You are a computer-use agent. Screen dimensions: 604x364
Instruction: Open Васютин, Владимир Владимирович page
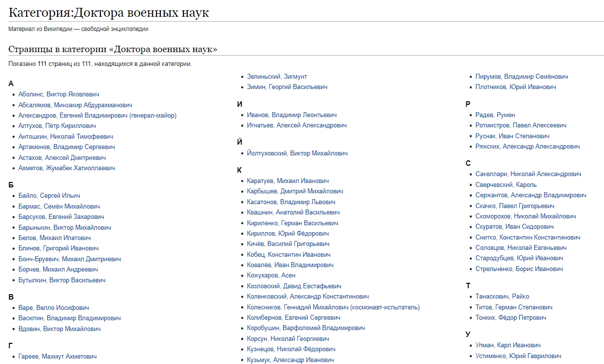(x=69, y=318)
